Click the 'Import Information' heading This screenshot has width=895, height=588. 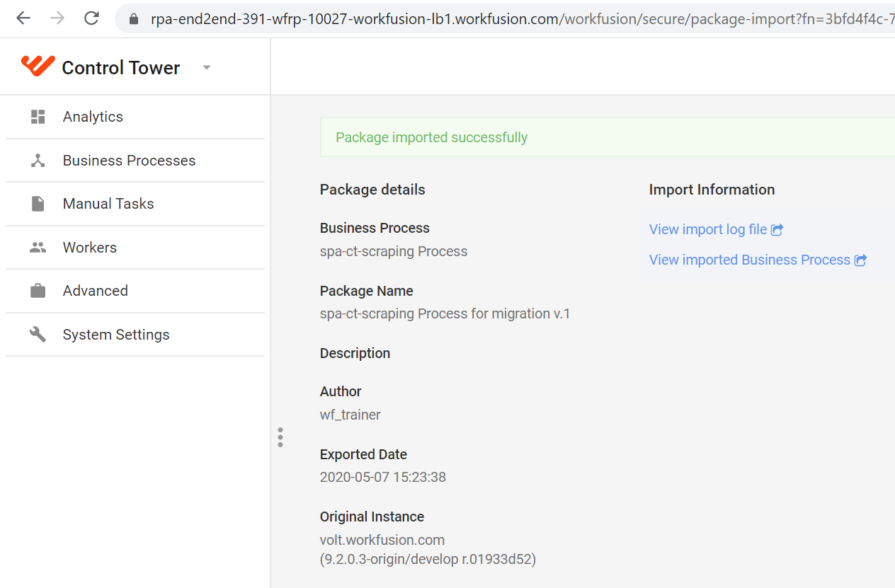click(712, 190)
